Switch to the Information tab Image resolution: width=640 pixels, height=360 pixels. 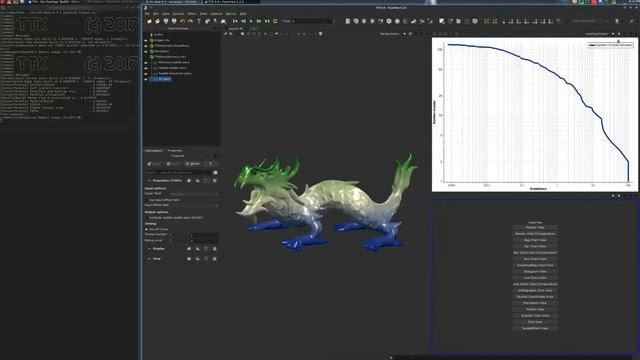tap(154, 151)
